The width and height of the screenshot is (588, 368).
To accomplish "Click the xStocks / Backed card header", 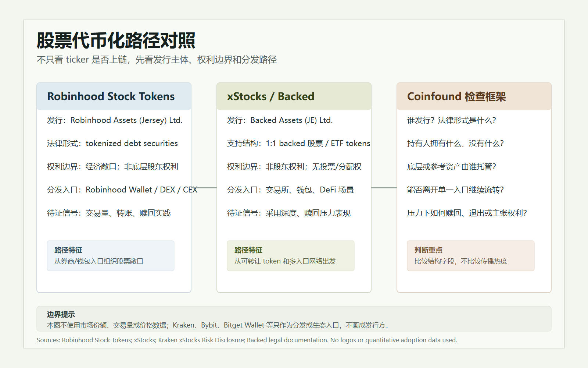I will tap(294, 96).
